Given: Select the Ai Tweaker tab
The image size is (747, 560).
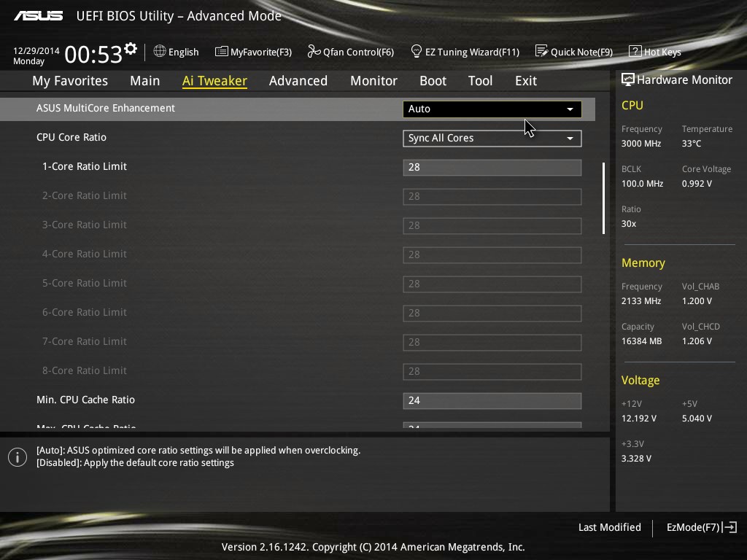Looking at the screenshot, I should click(x=214, y=81).
